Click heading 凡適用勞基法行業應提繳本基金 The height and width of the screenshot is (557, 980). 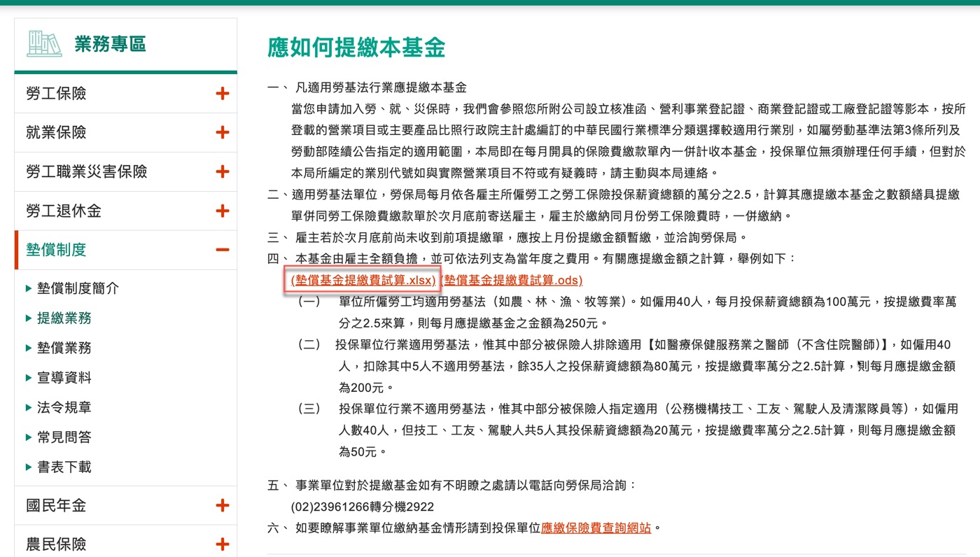[x=381, y=88]
